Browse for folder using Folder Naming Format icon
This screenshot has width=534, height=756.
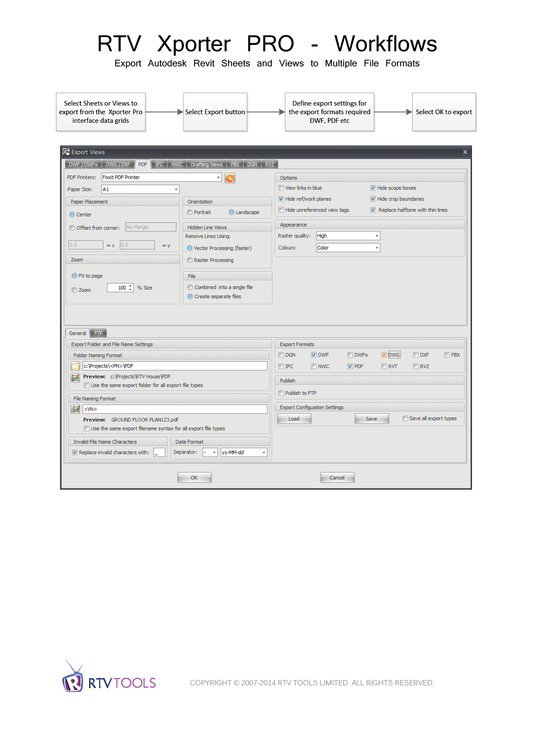point(75,366)
